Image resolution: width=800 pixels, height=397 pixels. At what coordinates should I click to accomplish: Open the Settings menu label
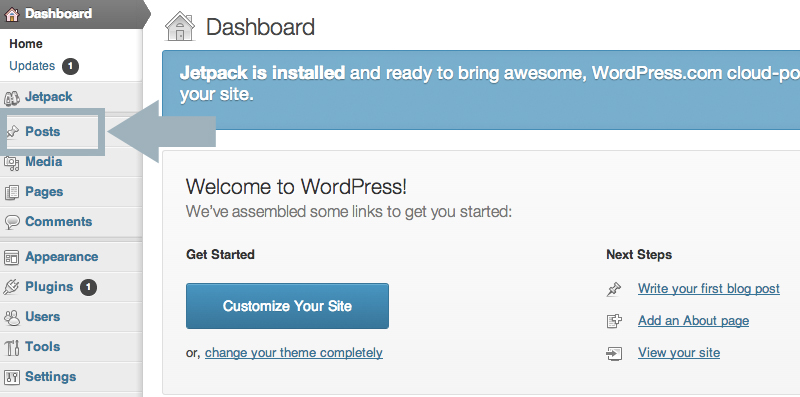click(51, 377)
